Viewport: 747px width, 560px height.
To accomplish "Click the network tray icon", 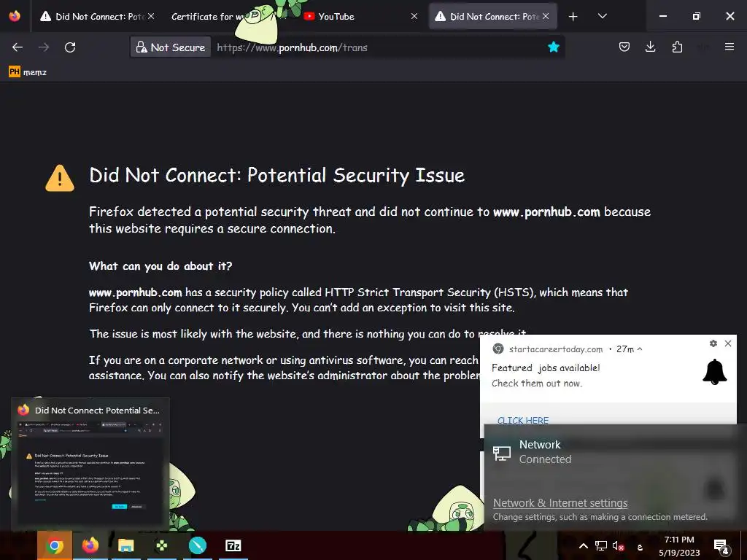I will pos(601,546).
